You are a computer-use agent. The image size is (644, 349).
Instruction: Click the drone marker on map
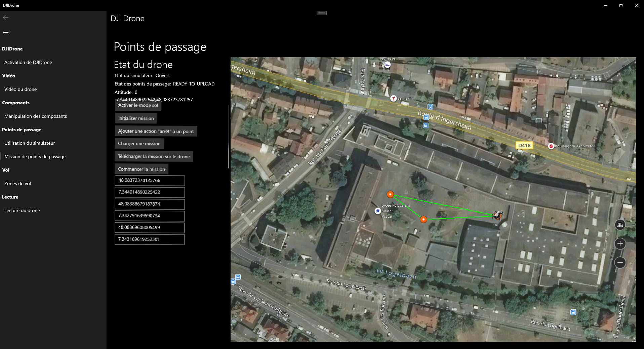pos(497,215)
